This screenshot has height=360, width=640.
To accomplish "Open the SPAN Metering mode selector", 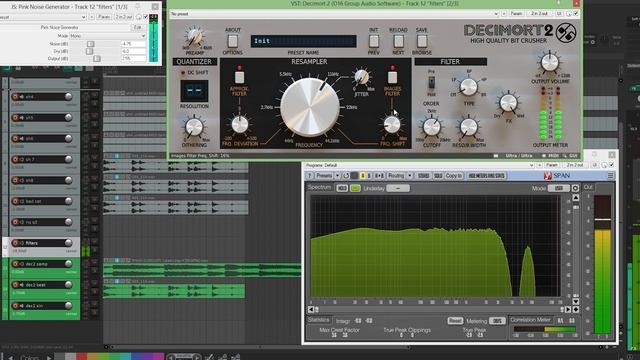I will point(497,321).
